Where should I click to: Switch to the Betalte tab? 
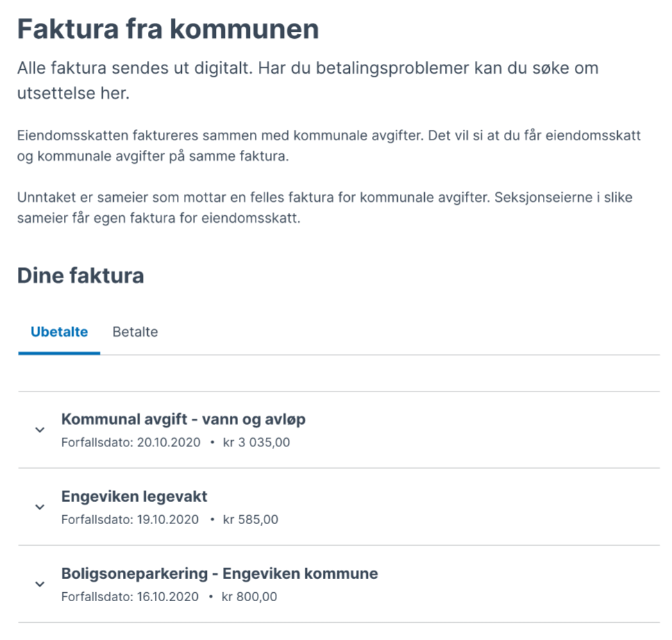135,332
